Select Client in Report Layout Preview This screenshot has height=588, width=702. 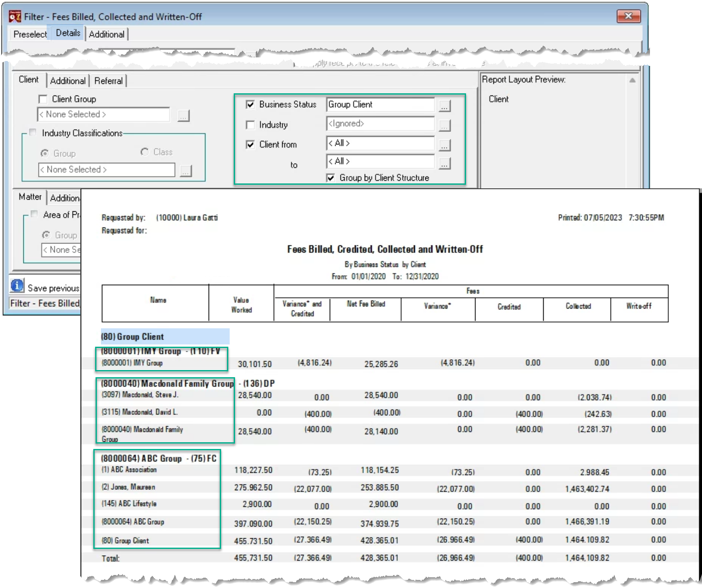[x=498, y=99]
